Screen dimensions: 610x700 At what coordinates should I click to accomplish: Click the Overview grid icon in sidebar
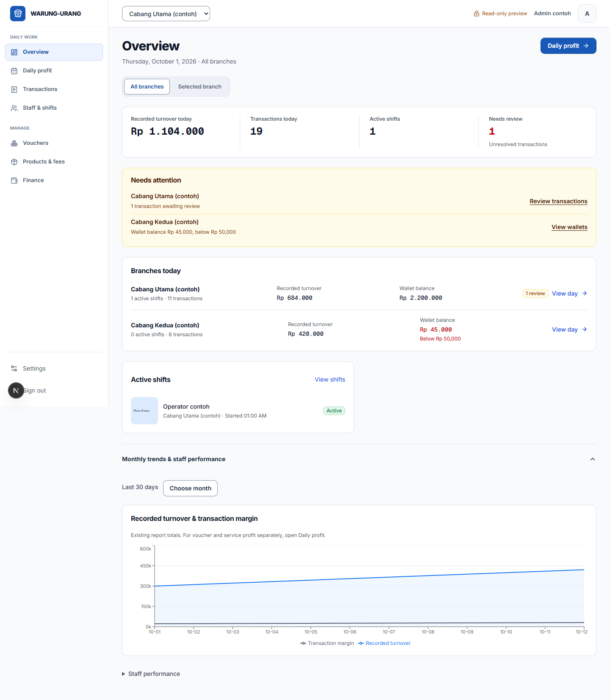(x=14, y=52)
